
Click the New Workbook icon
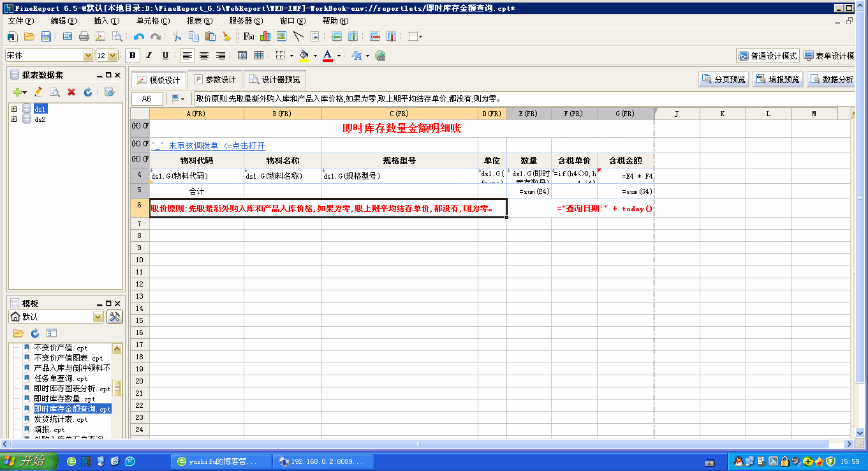(13, 36)
